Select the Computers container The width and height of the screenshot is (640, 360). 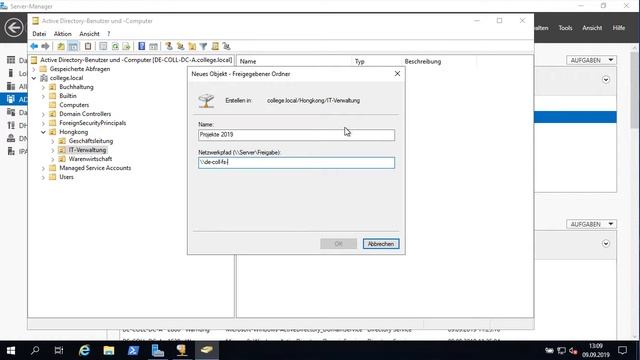(74, 105)
